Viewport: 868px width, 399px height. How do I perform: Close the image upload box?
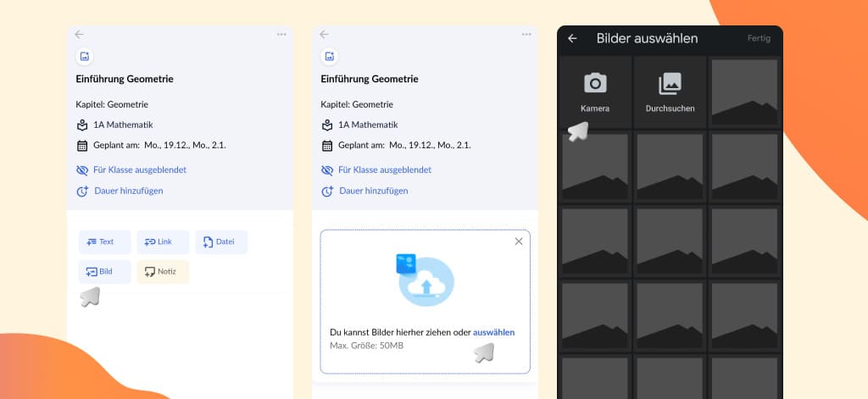coord(519,241)
